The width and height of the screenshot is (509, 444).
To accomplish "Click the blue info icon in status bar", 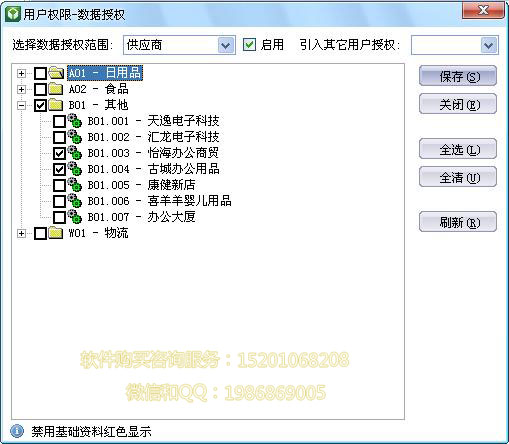I will coord(17,431).
